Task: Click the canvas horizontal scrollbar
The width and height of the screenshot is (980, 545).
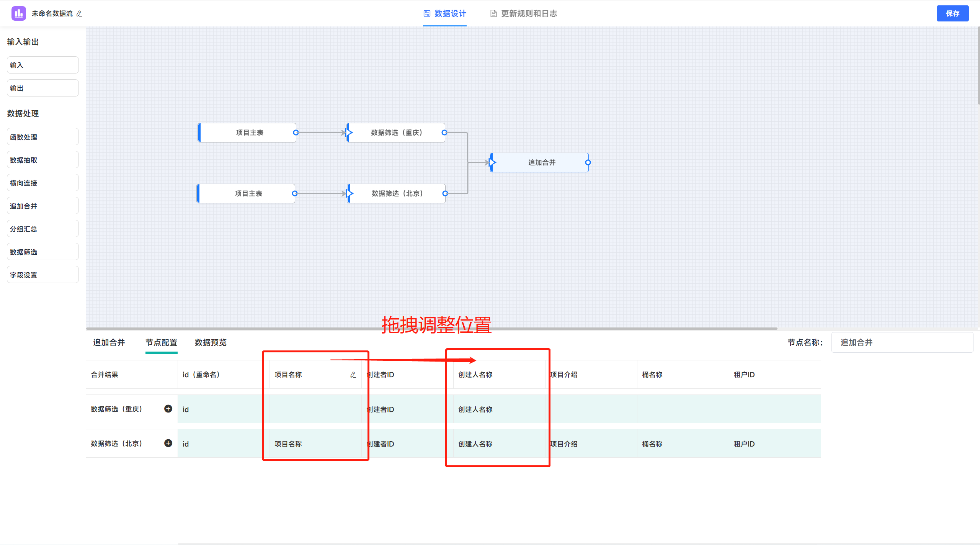Action: pyautogui.click(x=432, y=328)
